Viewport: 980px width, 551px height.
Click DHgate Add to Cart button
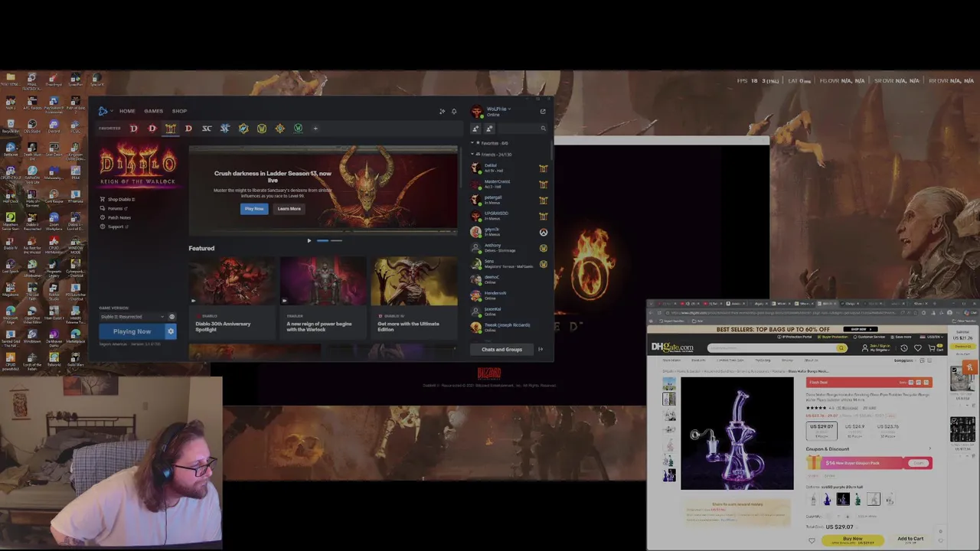click(910, 539)
